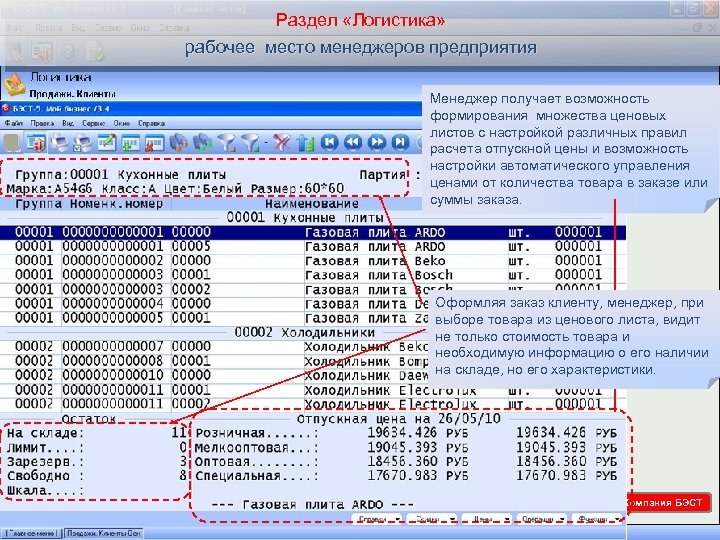
Task: Switch to Главное меню taskbar tab
Action: [32, 534]
